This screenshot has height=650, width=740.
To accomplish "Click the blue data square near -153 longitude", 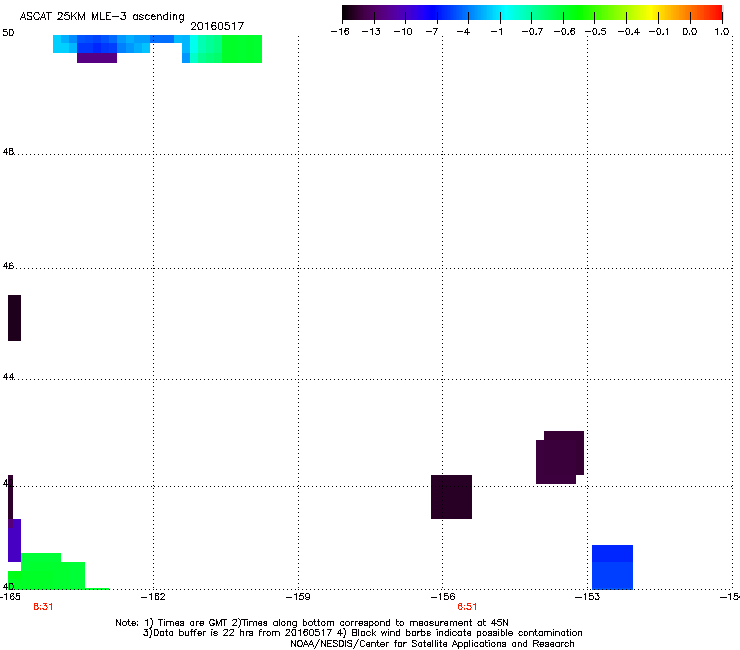I will tap(612, 567).
